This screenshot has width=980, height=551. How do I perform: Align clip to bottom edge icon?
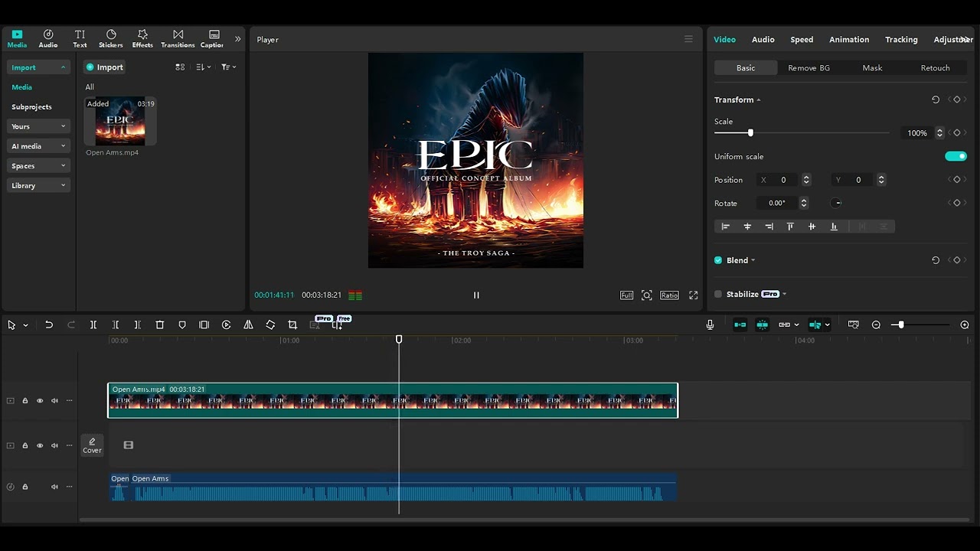(834, 227)
